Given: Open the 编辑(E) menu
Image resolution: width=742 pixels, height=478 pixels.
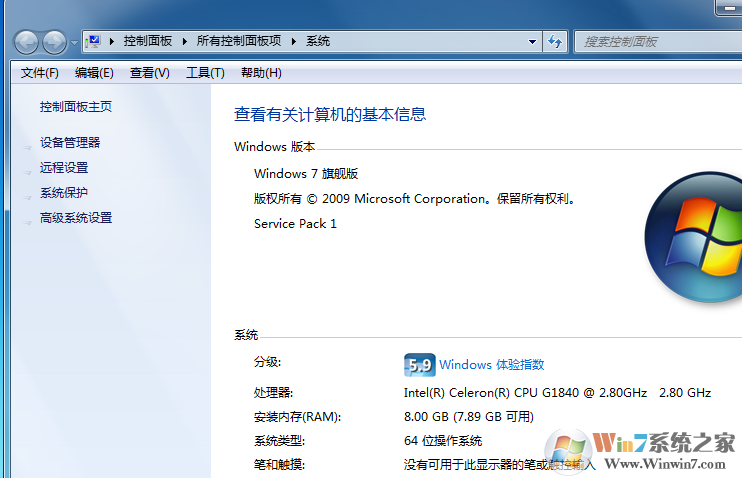Looking at the screenshot, I should [94, 73].
